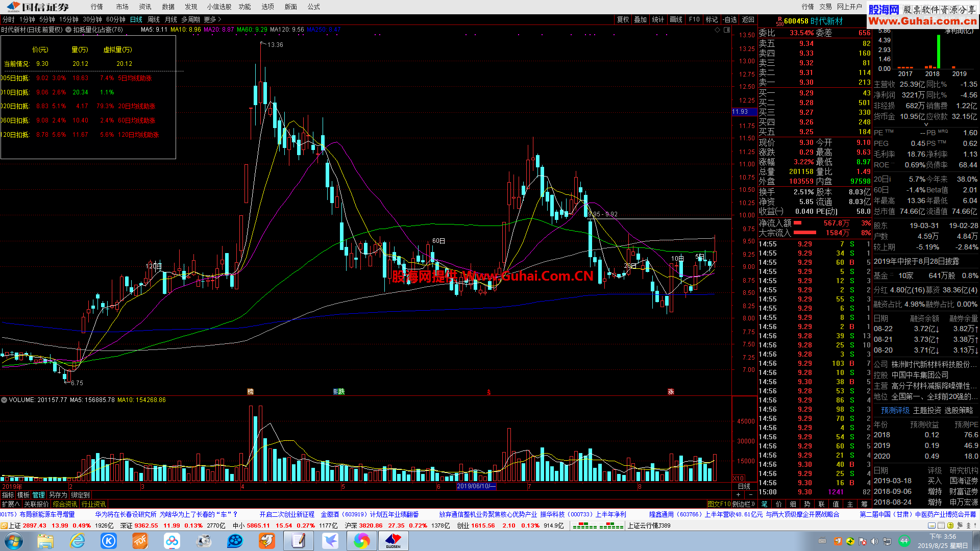980x551 pixels.
Task: Expand the chart title dropdown arrow icon
Action: pos(68,30)
